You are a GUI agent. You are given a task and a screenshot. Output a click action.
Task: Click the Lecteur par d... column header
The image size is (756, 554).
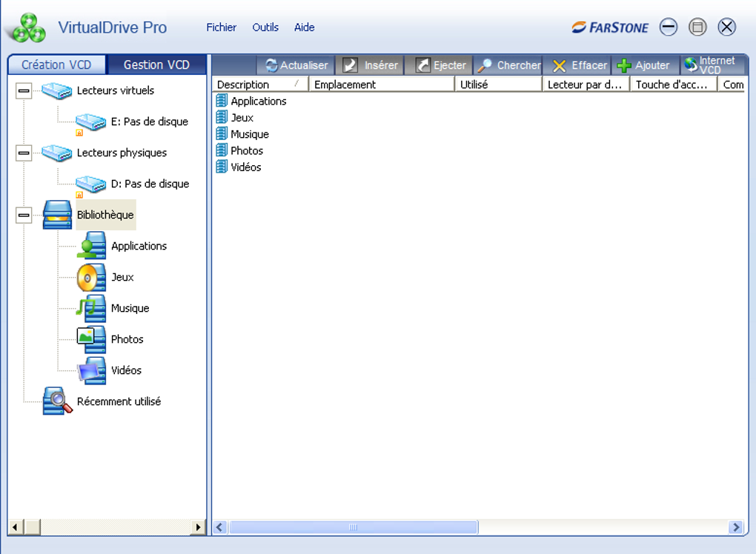click(x=586, y=84)
